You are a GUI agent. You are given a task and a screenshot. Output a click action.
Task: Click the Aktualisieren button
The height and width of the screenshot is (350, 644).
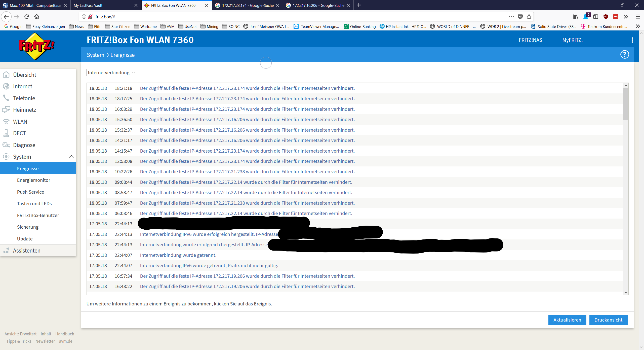point(567,320)
